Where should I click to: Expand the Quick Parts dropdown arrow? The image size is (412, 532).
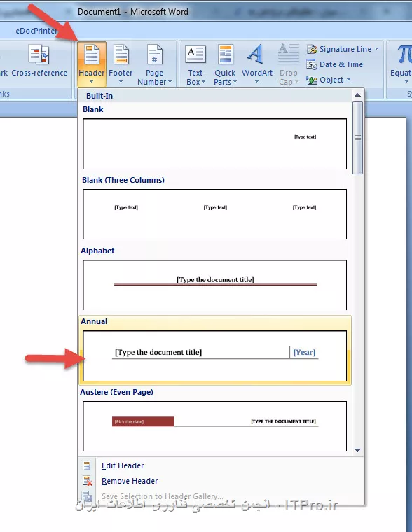(x=235, y=82)
